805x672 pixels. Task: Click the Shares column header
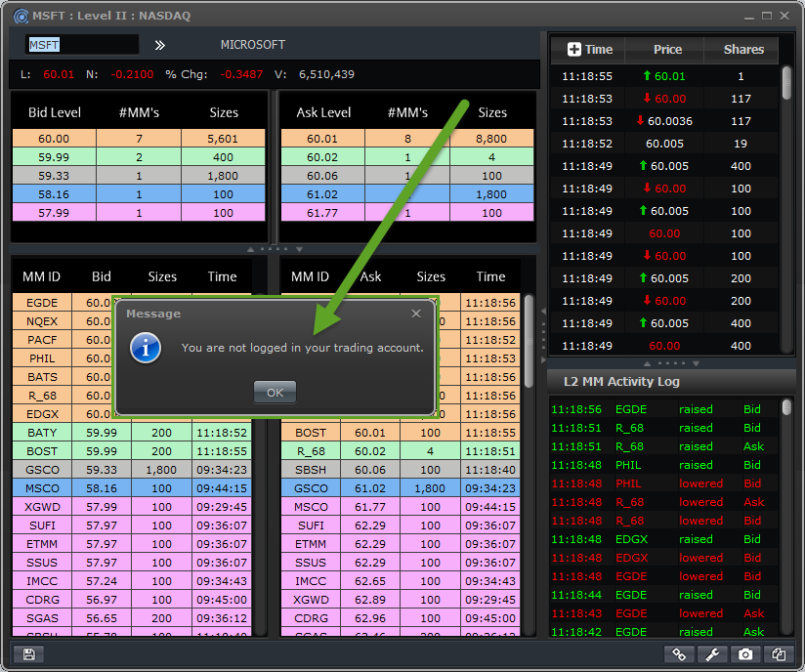click(x=743, y=49)
